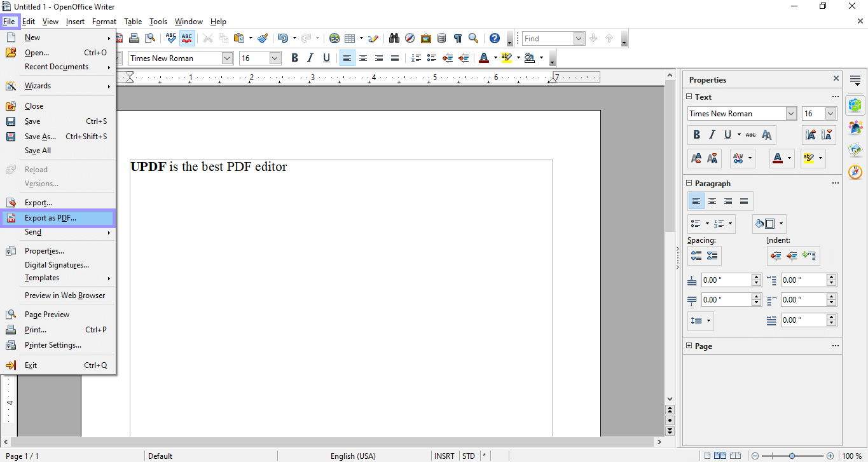Viewport: 868px width, 462px height.
Task: Open the Navigator compass icon on the toolbar
Action: (410, 38)
